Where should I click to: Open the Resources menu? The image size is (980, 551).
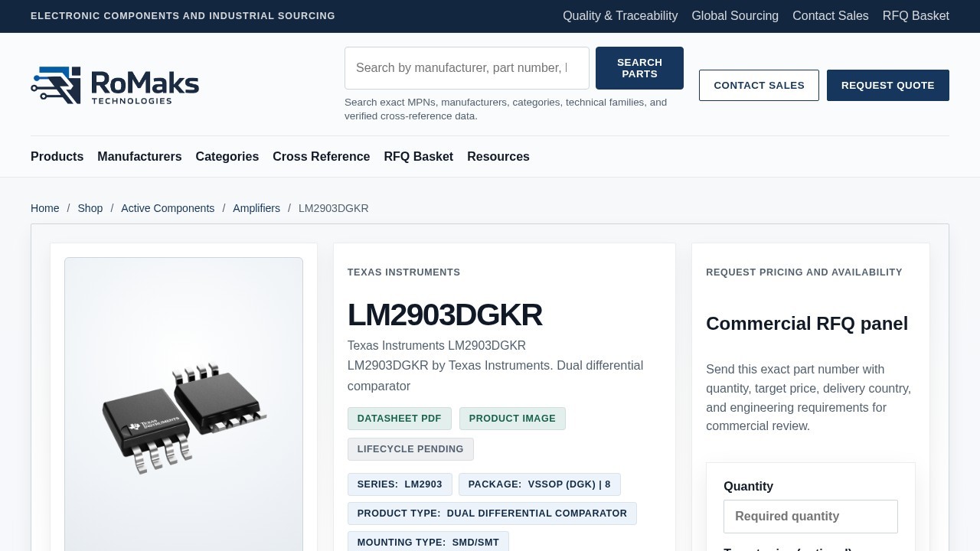pos(498,156)
